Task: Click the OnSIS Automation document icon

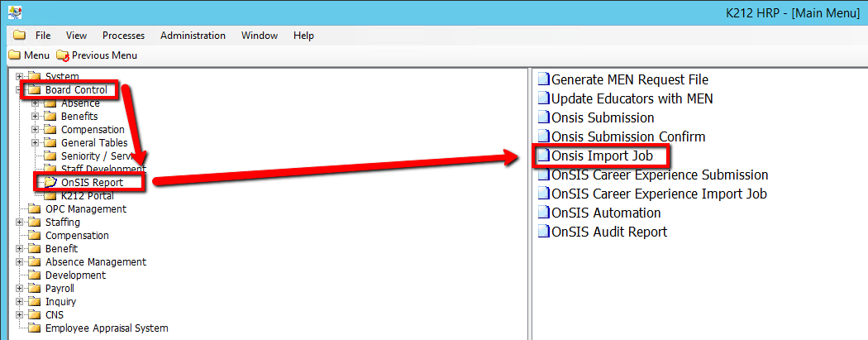Action: coord(543,213)
